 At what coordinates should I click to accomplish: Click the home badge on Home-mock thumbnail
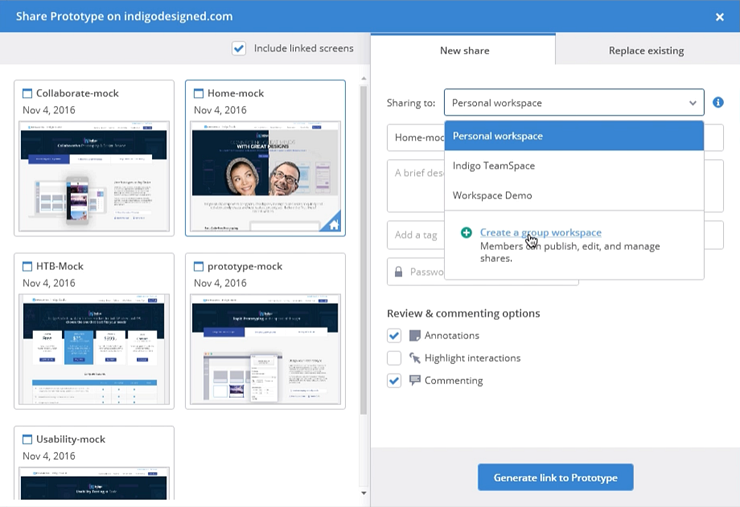tap(333, 224)
